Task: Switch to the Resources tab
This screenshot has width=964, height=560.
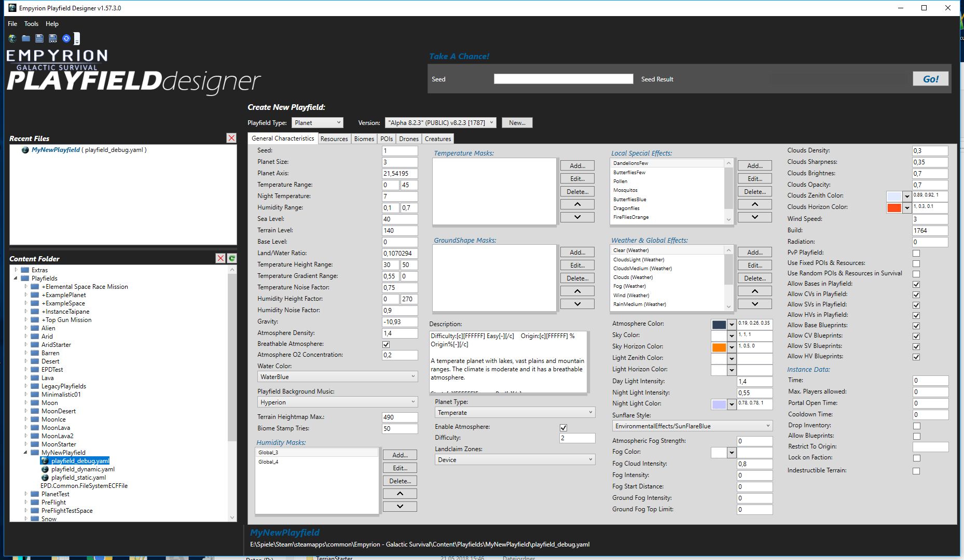Action: (334, 139)
